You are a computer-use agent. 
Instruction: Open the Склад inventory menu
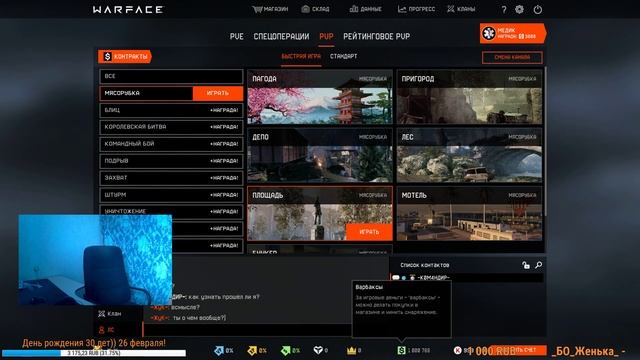315,9
